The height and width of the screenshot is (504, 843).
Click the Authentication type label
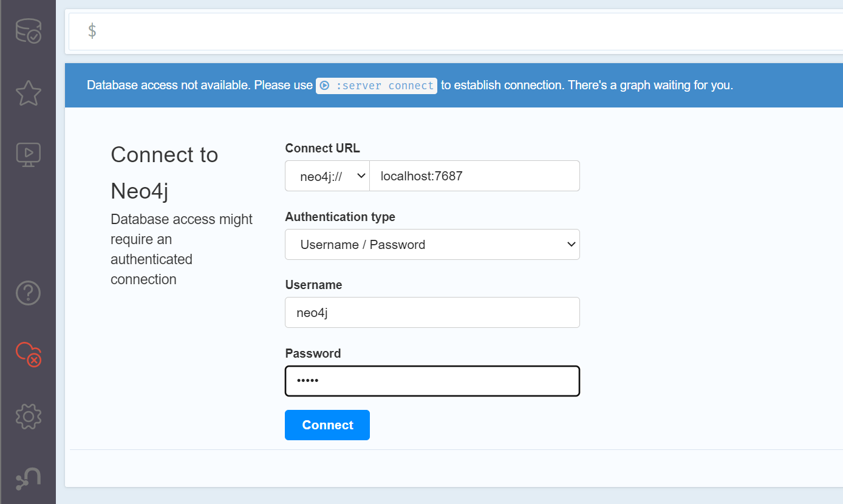(340, 217)
